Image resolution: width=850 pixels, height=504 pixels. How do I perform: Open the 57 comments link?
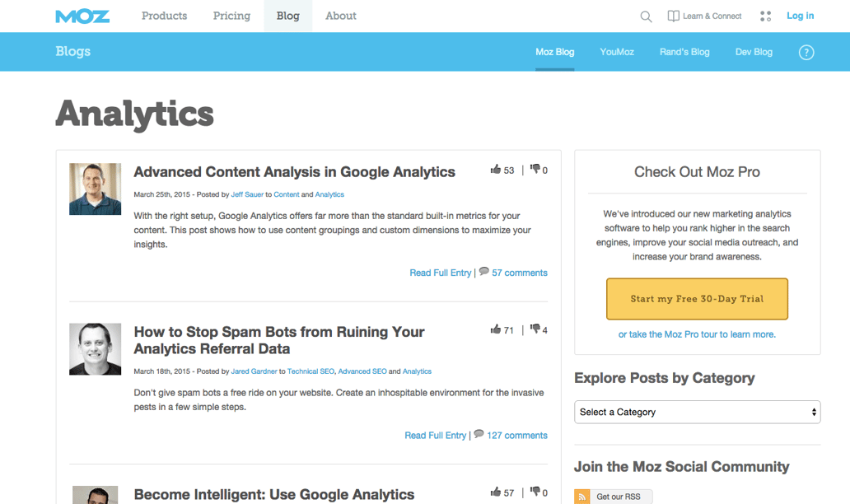(519, 273)
